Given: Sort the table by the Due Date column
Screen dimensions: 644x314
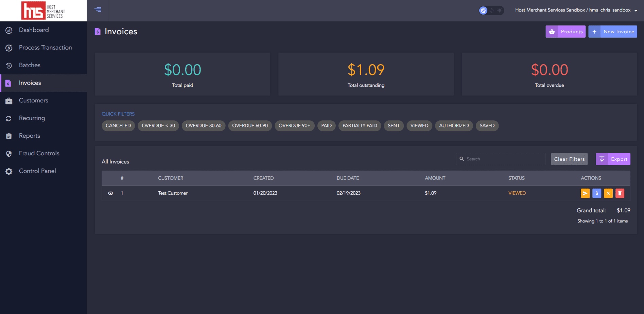Looking at the screenshot, I should 347,178.
